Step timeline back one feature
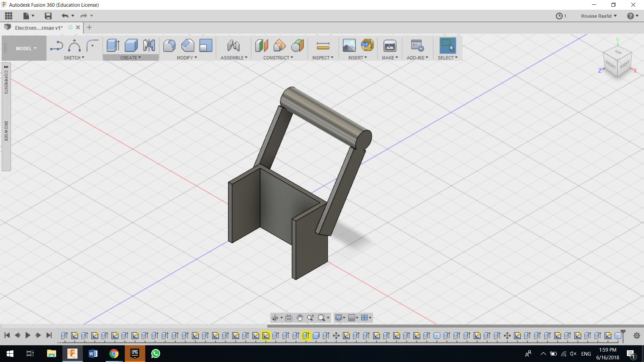Viewport: 644px width, 362px height. 17,335
